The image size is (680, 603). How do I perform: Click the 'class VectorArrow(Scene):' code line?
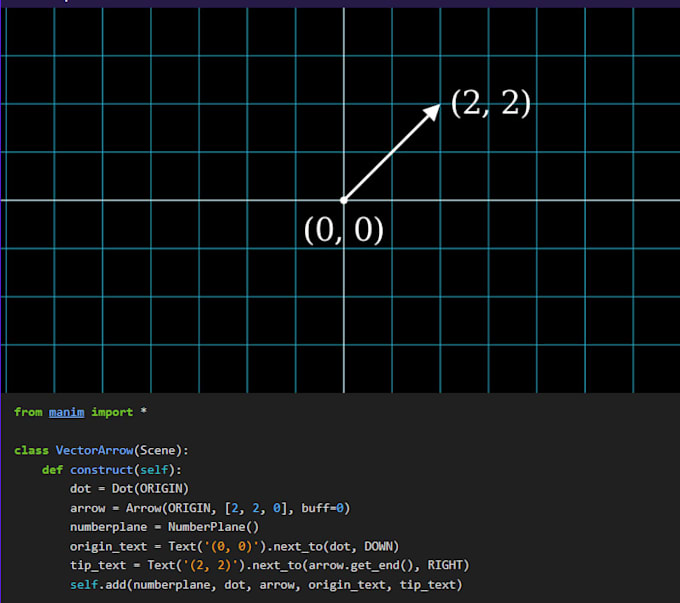[x=101, y=450]
